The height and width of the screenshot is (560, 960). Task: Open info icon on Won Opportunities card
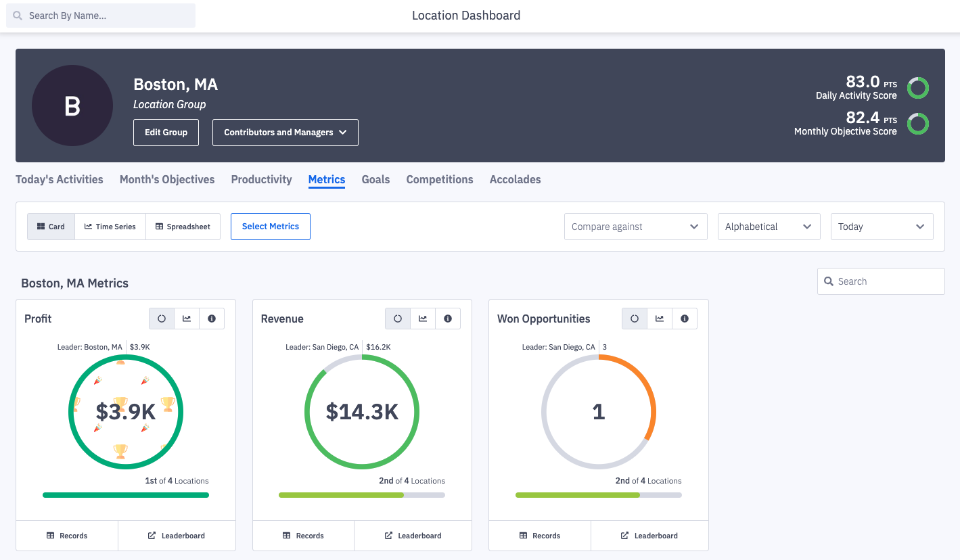click(x=685, y=319)
